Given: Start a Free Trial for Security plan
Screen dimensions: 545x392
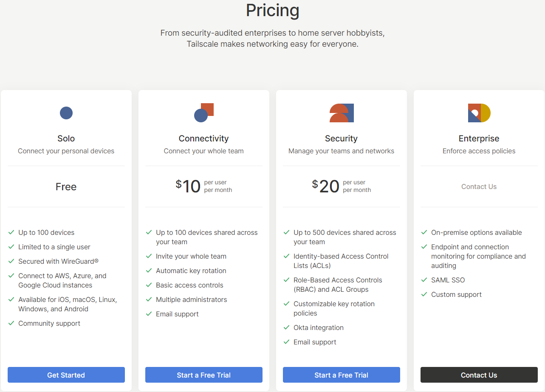Looking at the screenshot, I should tap(342, 375).
